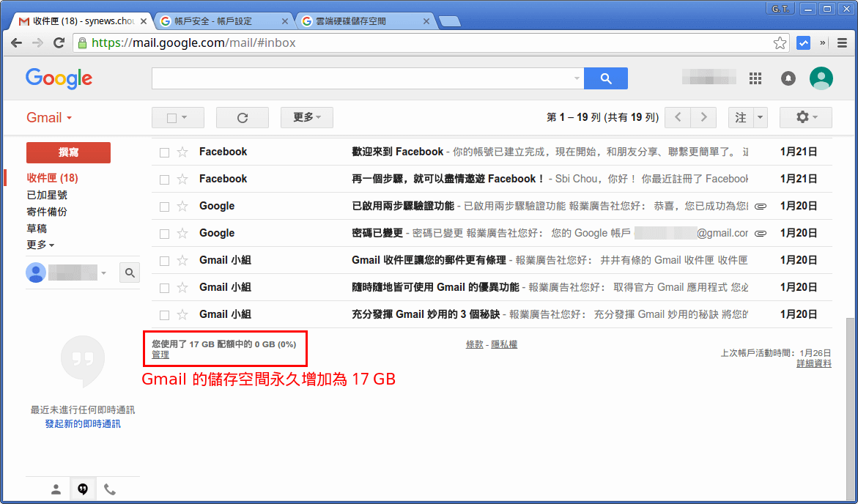Select the phone calls icon at bottom
858x504 pixels.
(110, 489)
